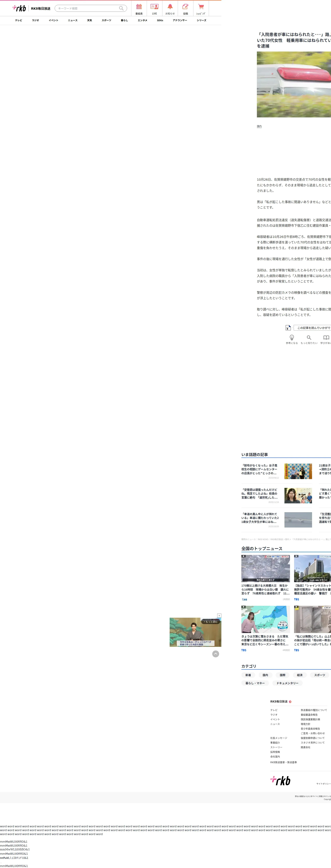
Task: Click the search magnifier icon
Action: click(x=121, y=8)
